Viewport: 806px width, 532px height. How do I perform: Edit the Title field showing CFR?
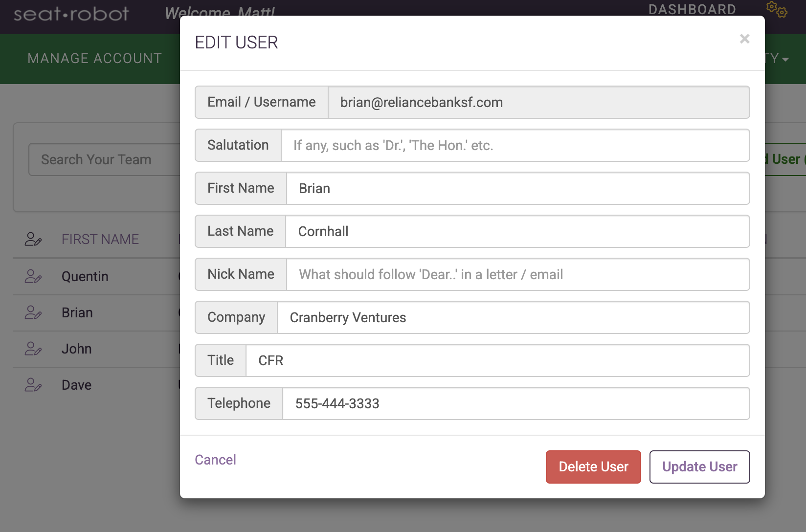(x=498, y=360)
